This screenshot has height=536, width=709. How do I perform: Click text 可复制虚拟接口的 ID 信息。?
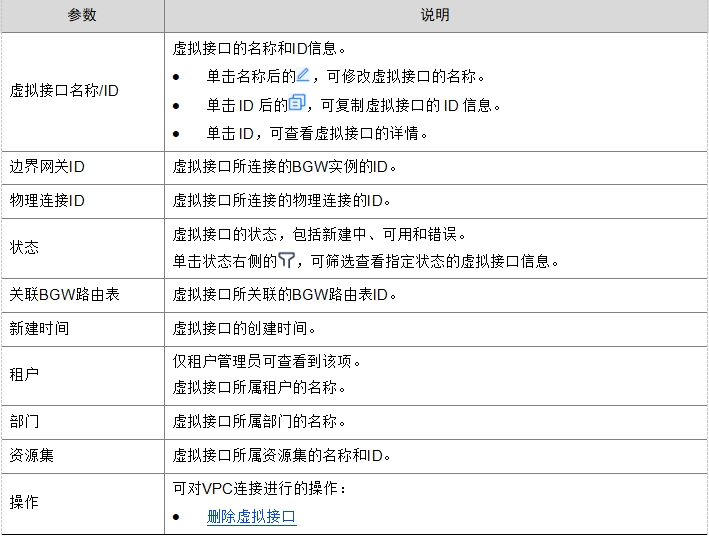point(411,105)
